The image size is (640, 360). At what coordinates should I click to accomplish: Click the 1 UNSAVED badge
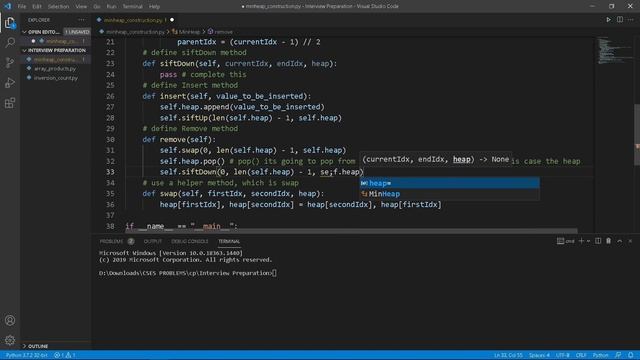pos(77,32)
